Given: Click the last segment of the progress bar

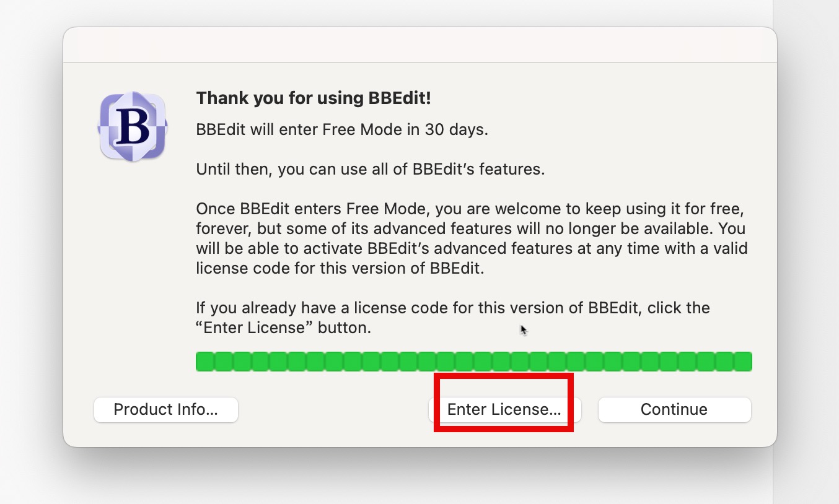Looking at the screenshot, I should (742, 362).
